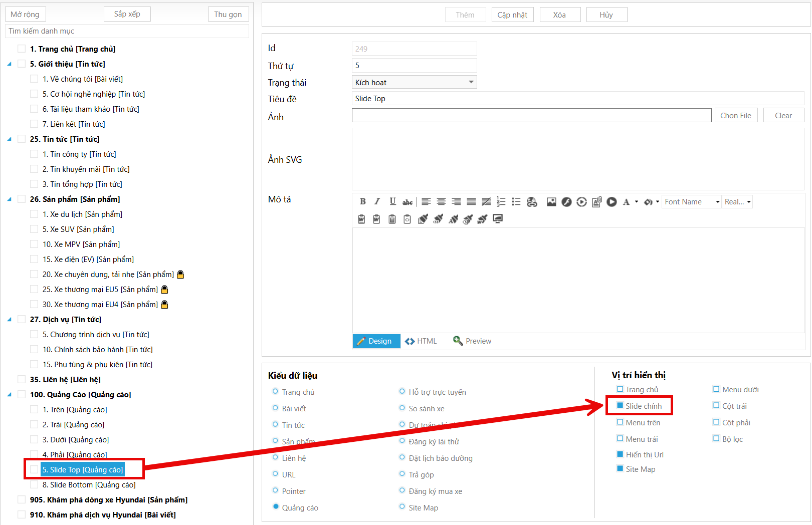Check the Trang chủ display position box
This screenshot has height=525, width=812.
[x=620, y=389]
